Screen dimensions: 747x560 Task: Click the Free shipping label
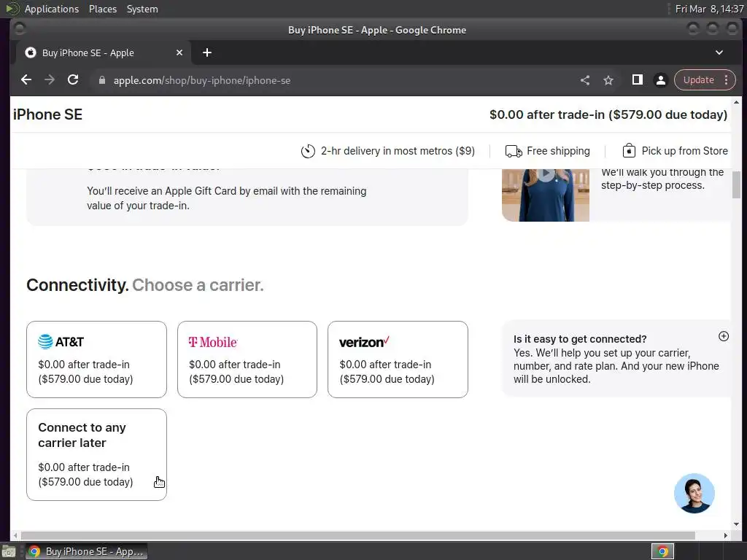[558, 151]
